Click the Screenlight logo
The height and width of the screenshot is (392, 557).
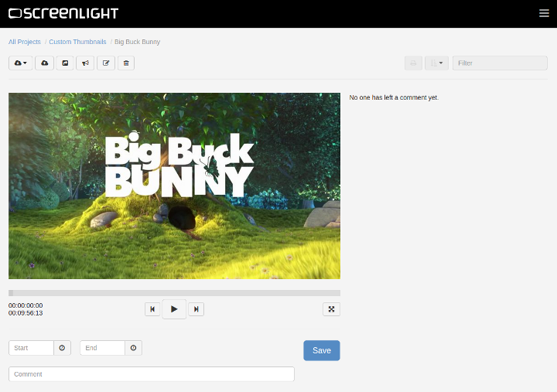pos(63,13)
